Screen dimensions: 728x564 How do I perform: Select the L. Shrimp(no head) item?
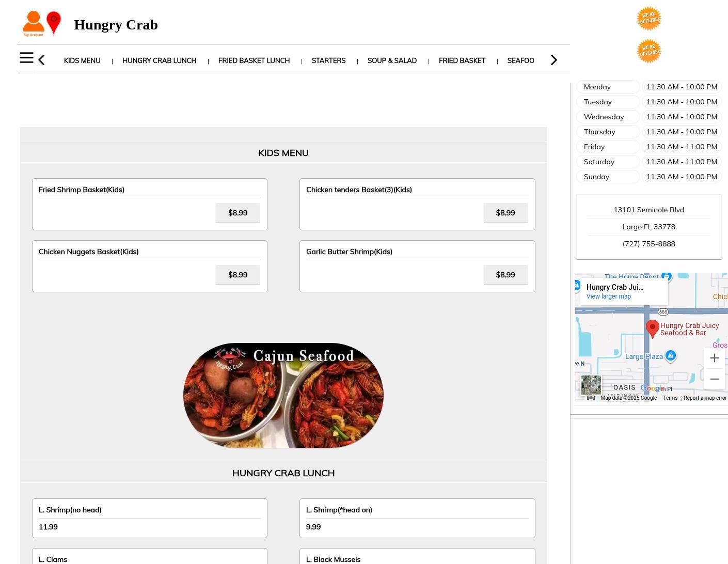150,518
